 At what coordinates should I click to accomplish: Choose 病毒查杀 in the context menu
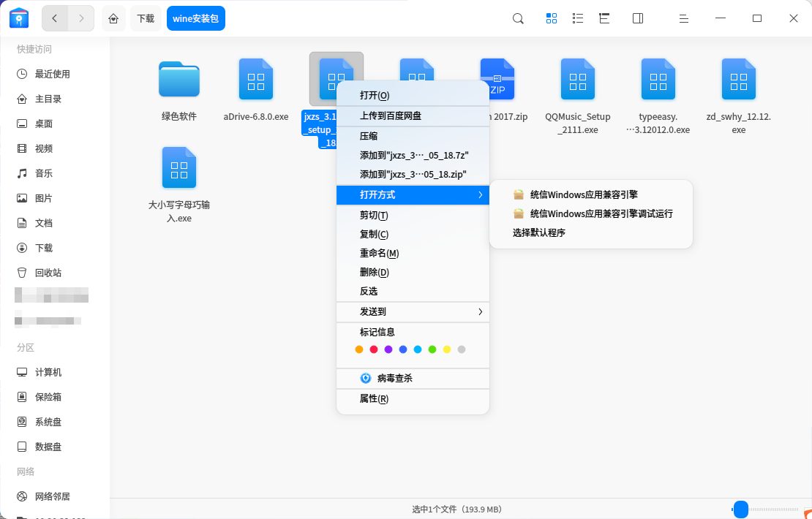413,378
